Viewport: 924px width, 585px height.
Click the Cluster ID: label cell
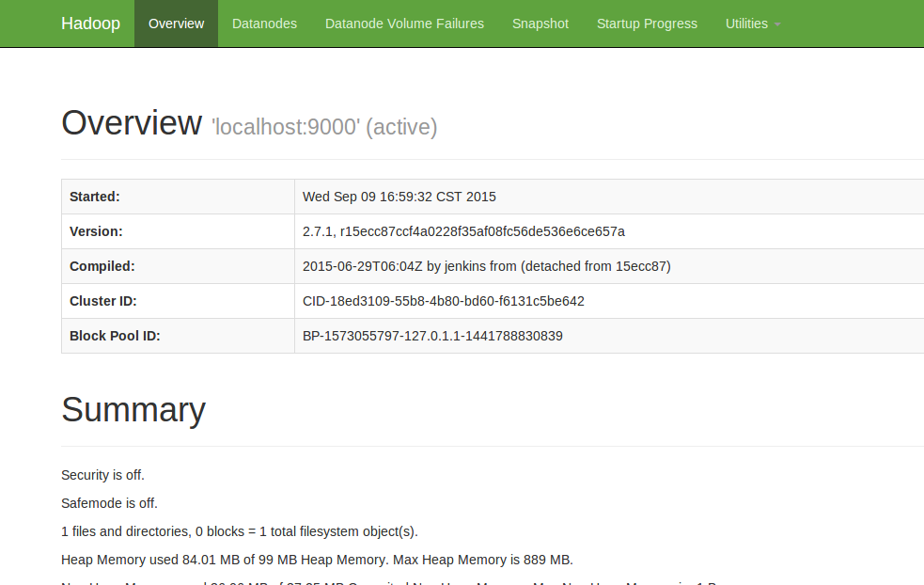(x=178, y=301)
